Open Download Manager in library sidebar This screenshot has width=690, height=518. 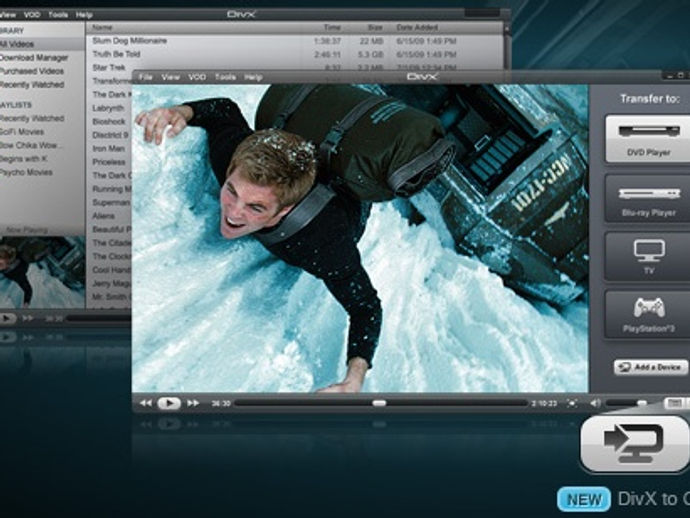click(x=34, y=58)
